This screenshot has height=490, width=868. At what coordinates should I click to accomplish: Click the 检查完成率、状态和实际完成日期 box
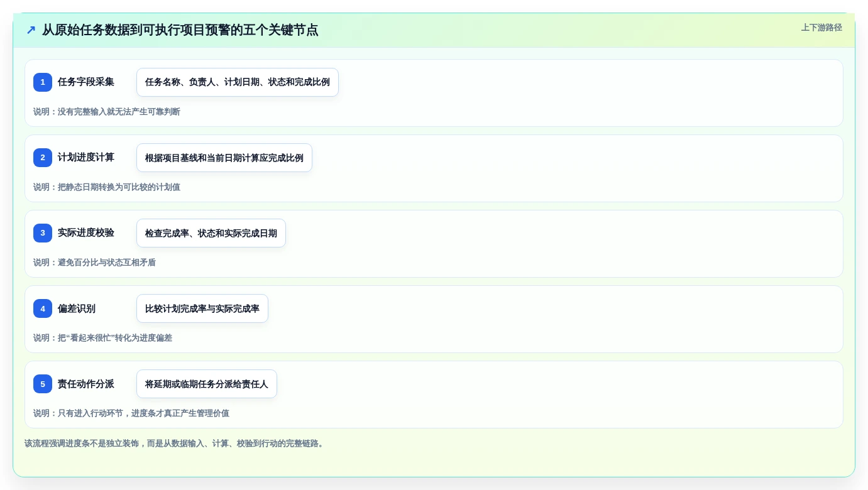[211, 233]
